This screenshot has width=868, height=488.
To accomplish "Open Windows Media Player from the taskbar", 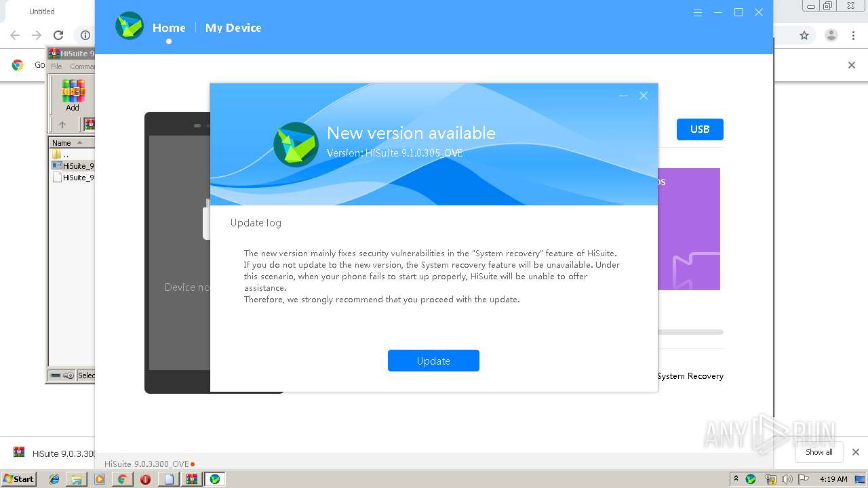I will coord(100,479).
